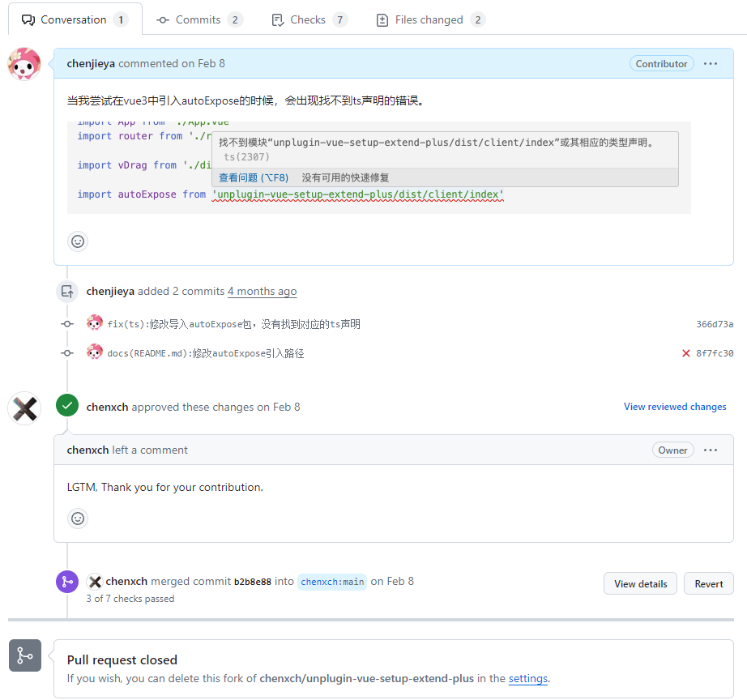Open the fork settings link
Viewport: 747px width, 700px height.
(527, 679)
